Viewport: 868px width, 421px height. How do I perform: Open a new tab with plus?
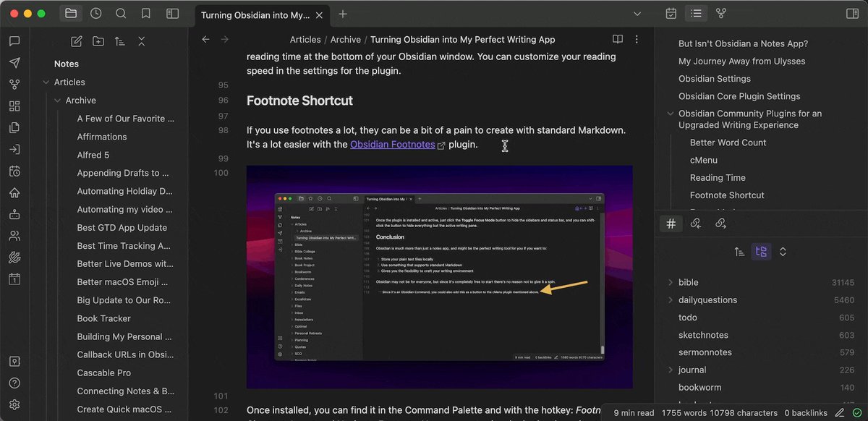(x=343, y=14)
